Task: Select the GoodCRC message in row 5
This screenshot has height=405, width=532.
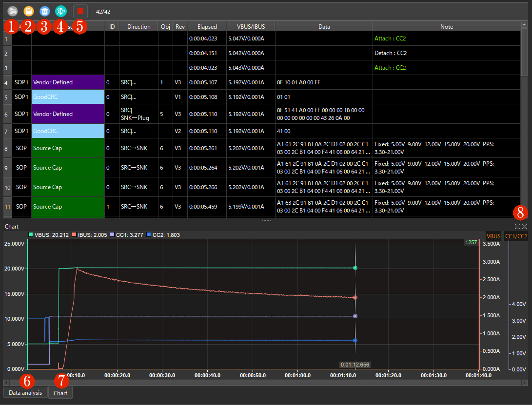Action: pos(68,96)
